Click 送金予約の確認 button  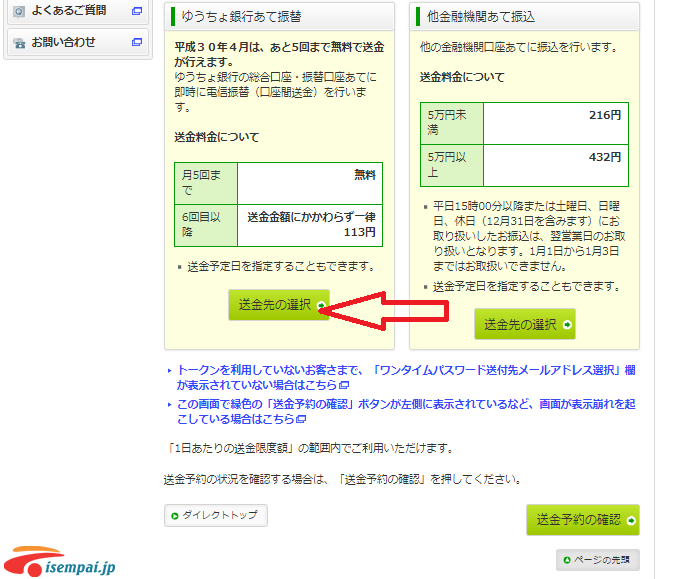[x=583, y=519]
